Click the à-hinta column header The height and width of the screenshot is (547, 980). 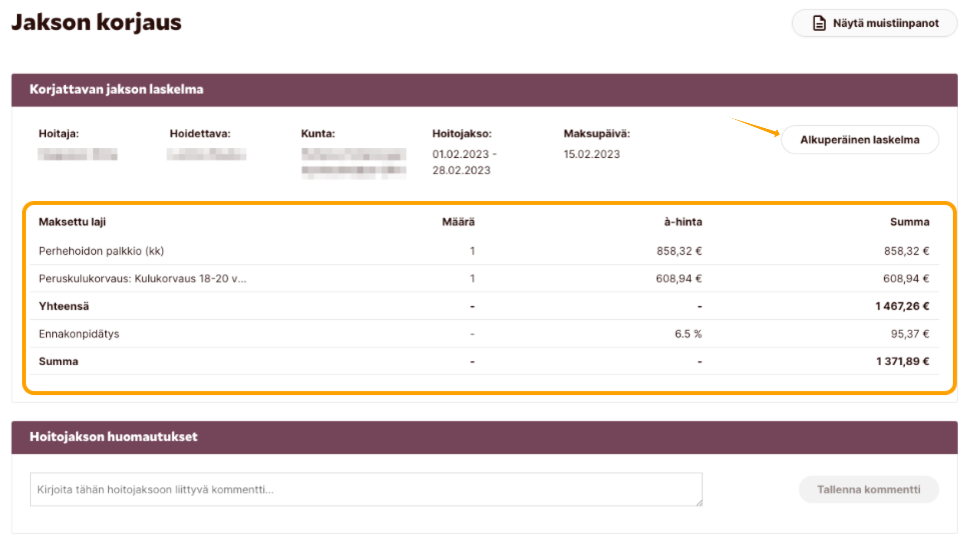[x=683, y=222]
